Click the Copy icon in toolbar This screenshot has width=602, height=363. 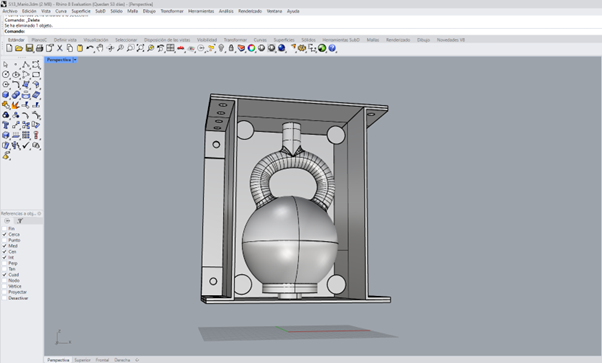click(69, 48)
